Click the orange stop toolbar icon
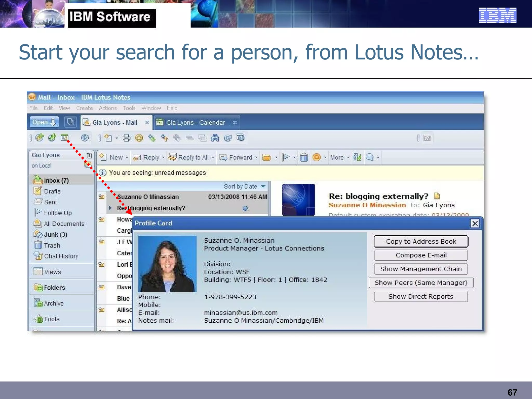The width and height of the screenshot is (532, 399). [139, 138]
